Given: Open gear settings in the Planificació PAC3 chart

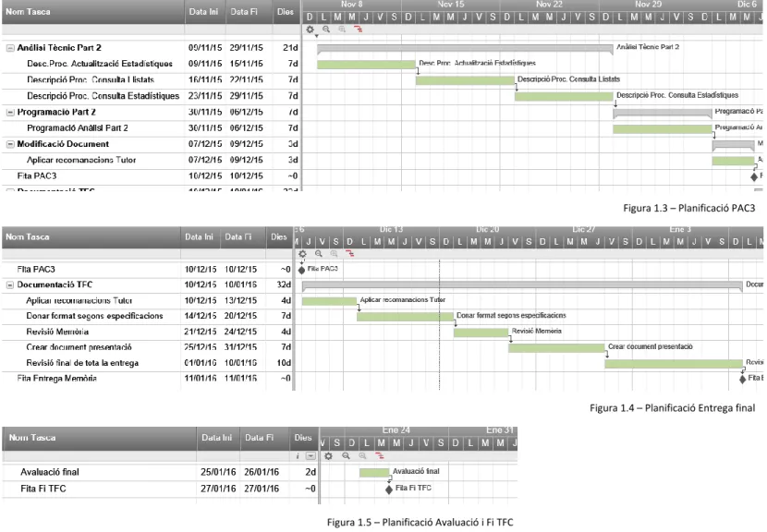Looking at the screenshot, I should coord(310,30).
